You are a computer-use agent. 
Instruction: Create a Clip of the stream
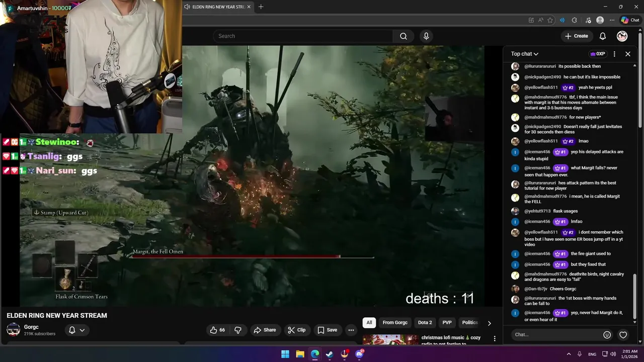[296, 330]
